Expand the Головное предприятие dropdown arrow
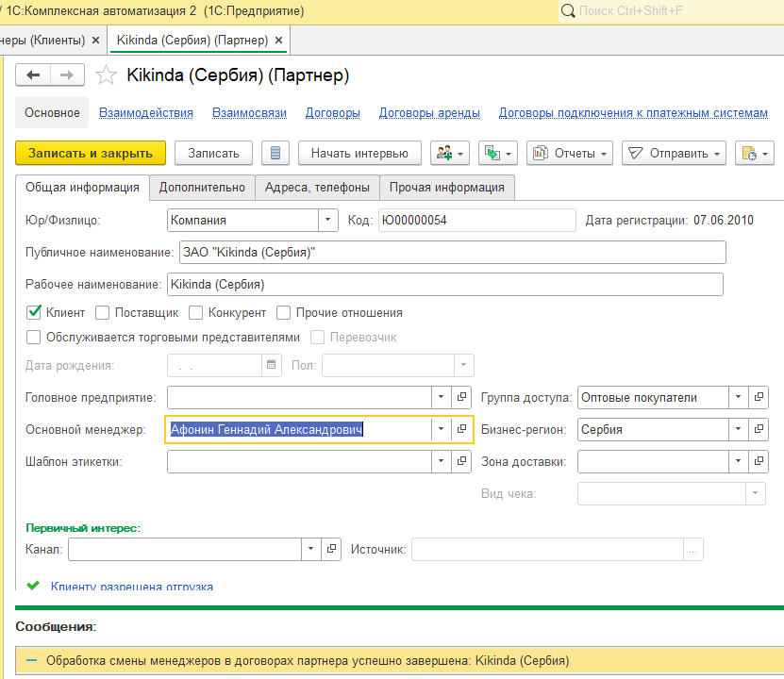Viewport: 784px width, 679px height. 441,397
